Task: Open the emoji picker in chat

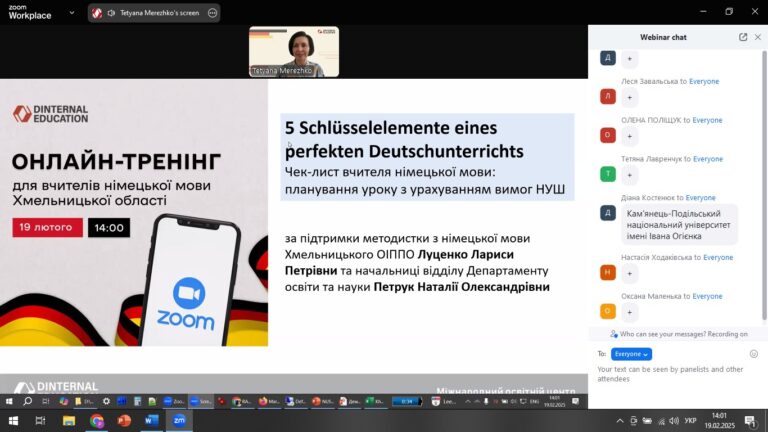Action: pyautogui.click(x=753, y=354)
